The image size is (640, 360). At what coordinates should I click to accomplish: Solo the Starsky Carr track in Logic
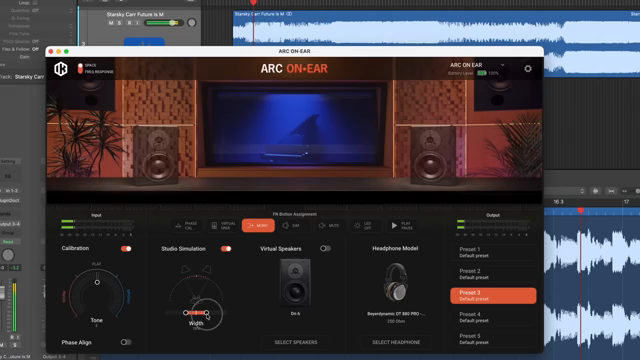(x=120, y=23)
